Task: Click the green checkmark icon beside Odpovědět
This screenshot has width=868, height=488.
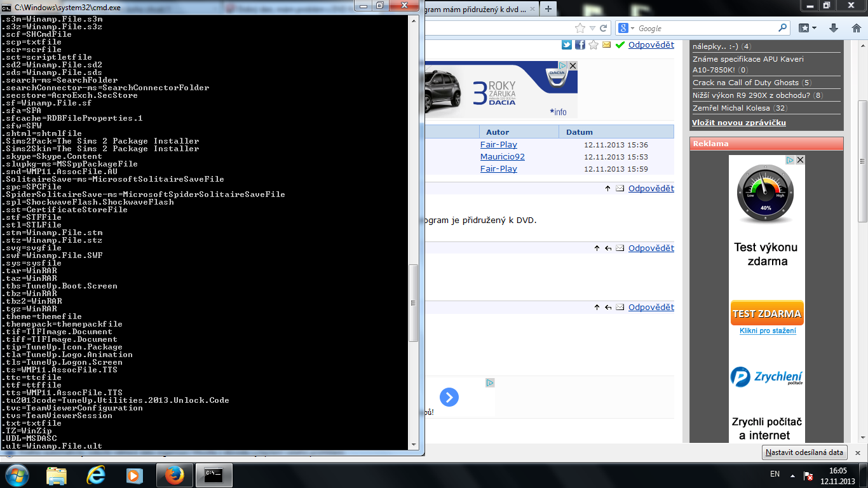Action: [x=620, y=44]
